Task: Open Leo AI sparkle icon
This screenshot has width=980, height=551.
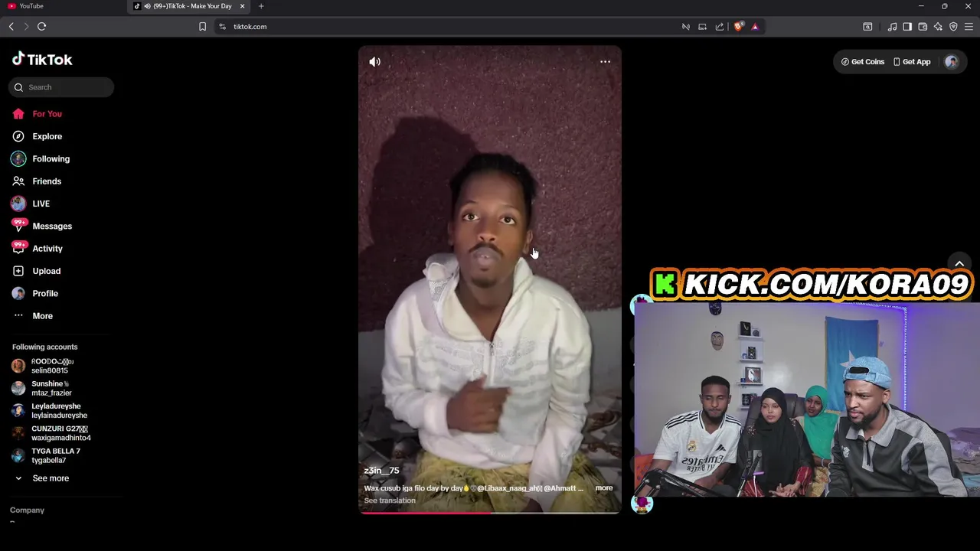Action: coord(938,27)
